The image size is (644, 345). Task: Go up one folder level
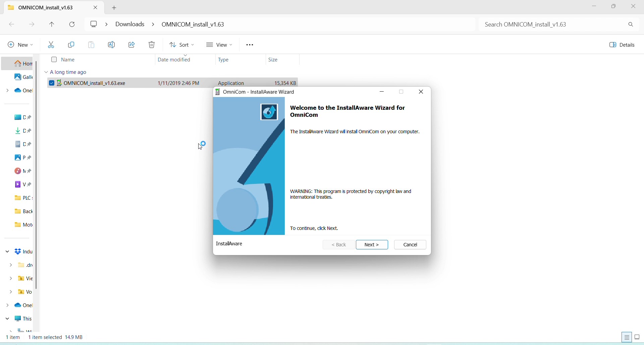(52, 24)
